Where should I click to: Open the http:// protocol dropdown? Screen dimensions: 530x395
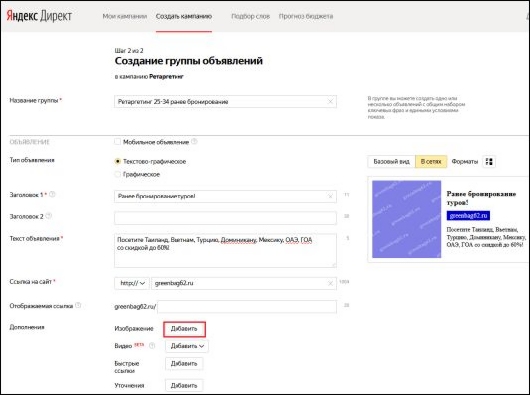pos(132,283)
